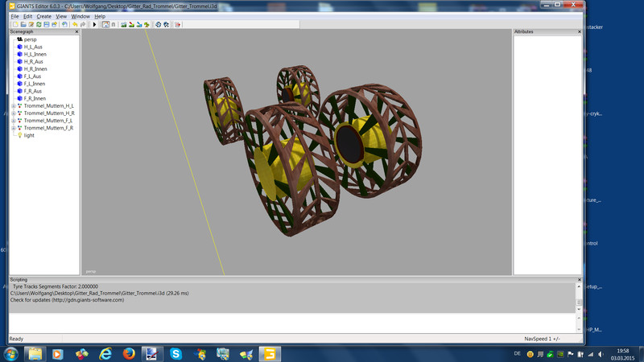Open the Window menu

[x=80, y=16]
